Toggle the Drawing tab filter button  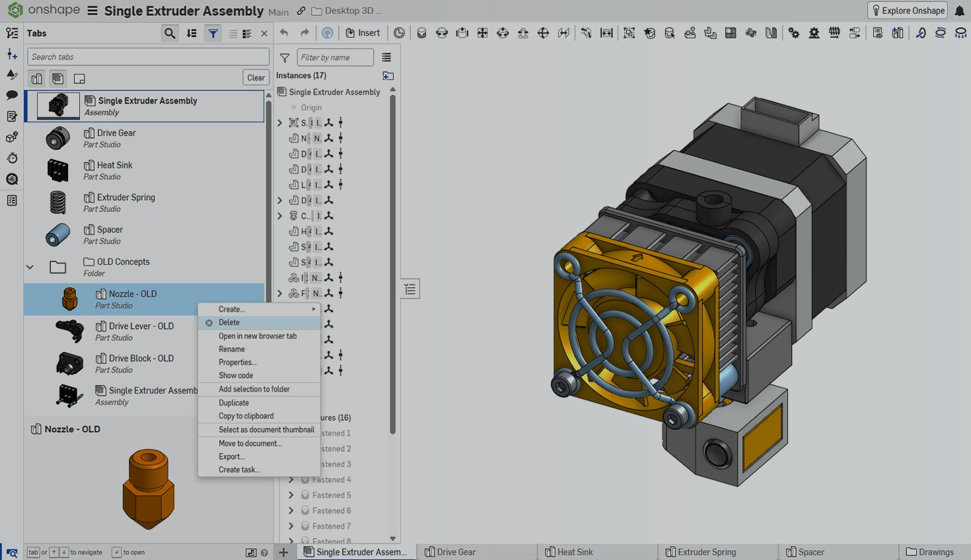(79, 79)
